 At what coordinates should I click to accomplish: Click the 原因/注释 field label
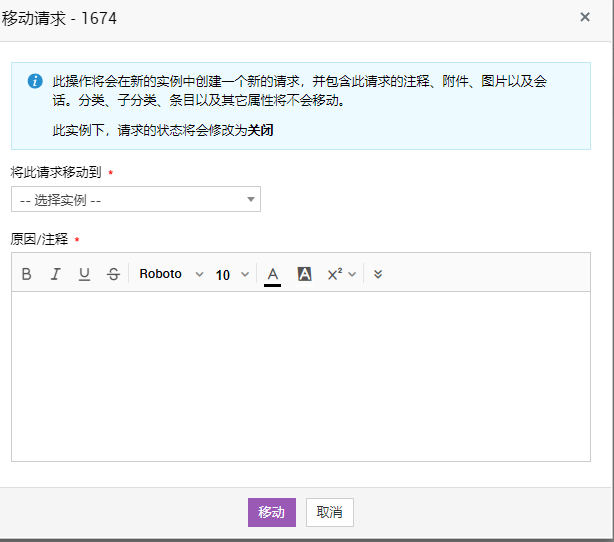pyautogui.click(x=39, y=239)
